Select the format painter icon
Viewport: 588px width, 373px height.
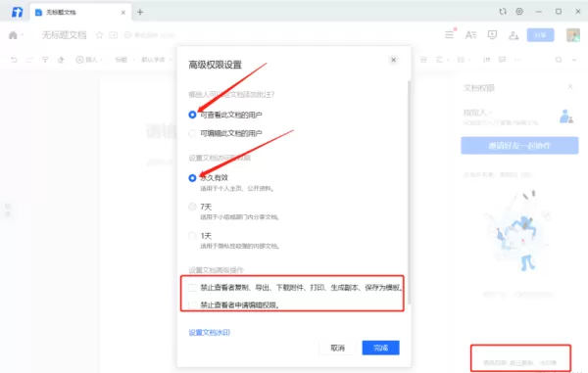click(45, 60)
